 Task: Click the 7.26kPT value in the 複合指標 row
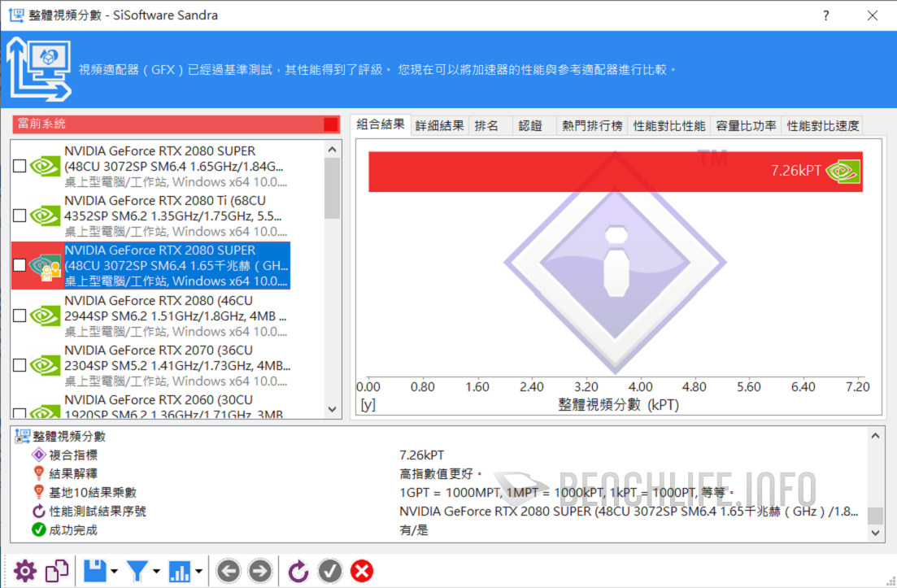[x=421, y=455]
